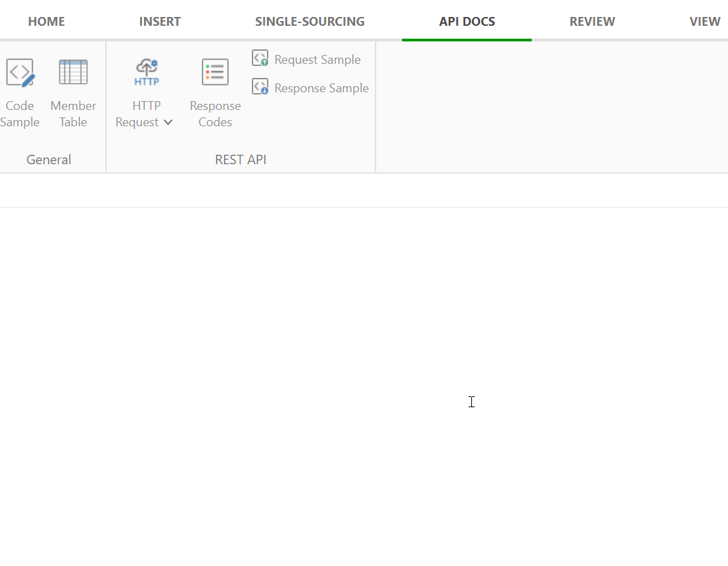Screen dimensions: 728x566
Task: Click inside the empty document editing area
Action: point(472,402)
